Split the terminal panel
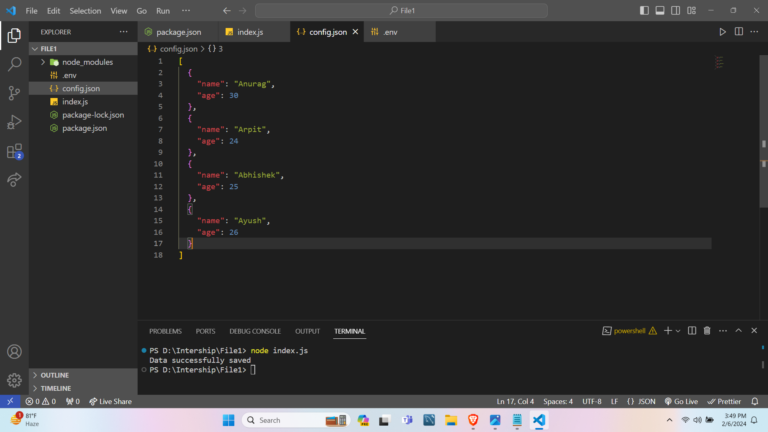This screenshot has width=768, height=432. 692,331
